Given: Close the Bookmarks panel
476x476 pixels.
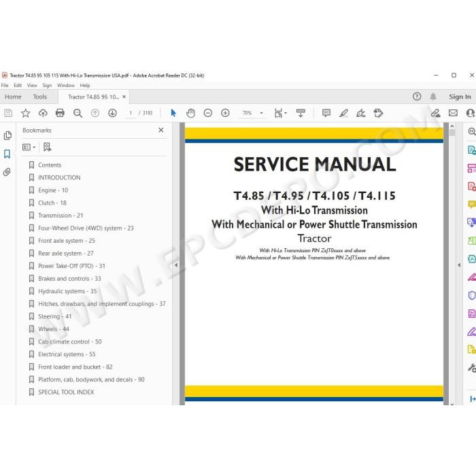Looking at the screenshot, I should 161,130.
